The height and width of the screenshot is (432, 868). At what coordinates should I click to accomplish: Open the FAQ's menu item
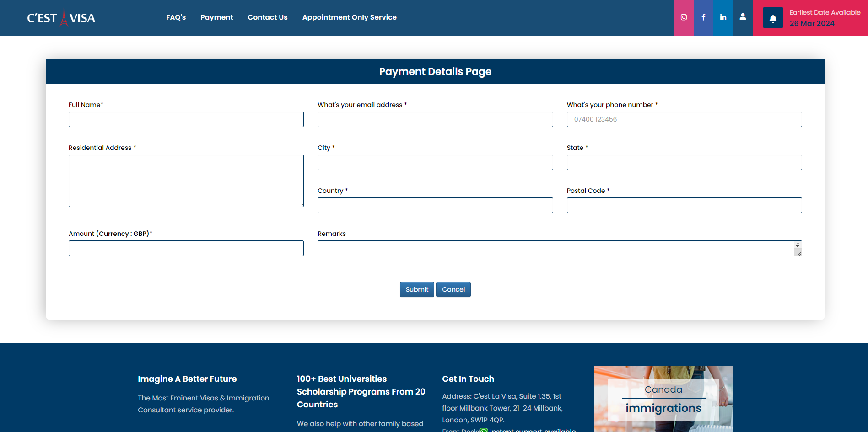(176, 17)
